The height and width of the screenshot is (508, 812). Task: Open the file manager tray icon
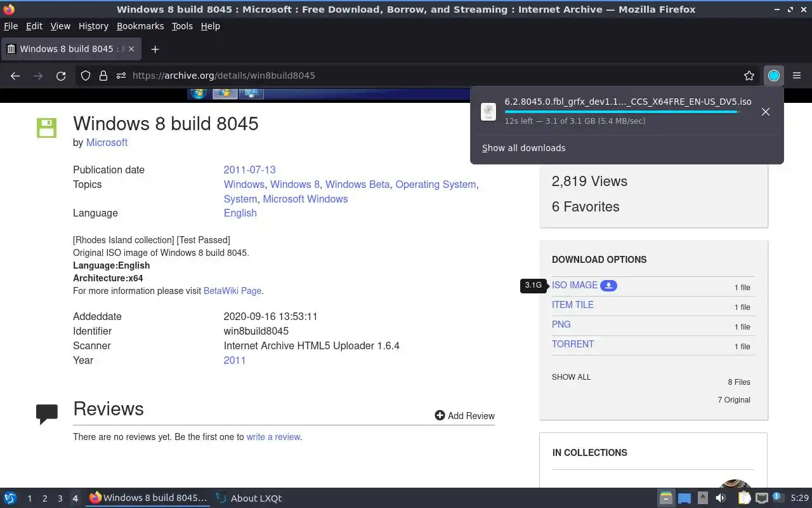(666, 498)
